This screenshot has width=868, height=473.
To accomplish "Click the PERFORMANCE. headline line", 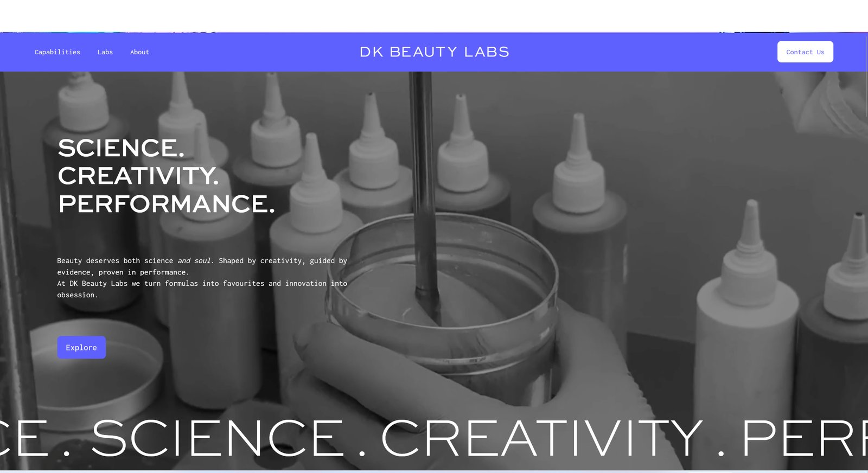I will (x=166, y=204).
